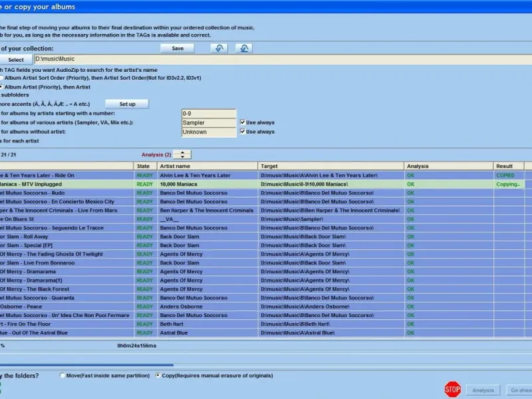Click the Sampler folder name field
Image resolution: width=532 pixels, height=399 pixels.
209,123
